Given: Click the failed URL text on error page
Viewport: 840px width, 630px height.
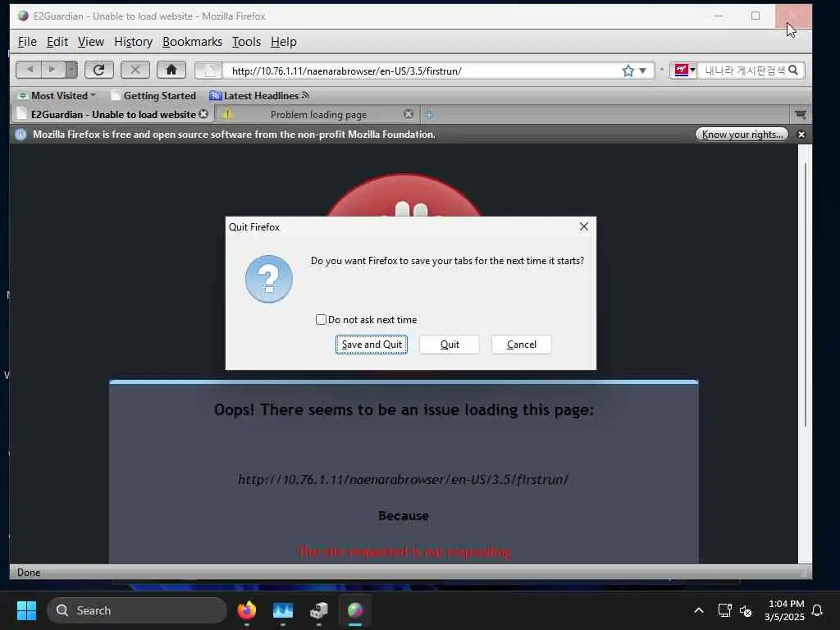Looking at the screenshot, I should 404,479.
